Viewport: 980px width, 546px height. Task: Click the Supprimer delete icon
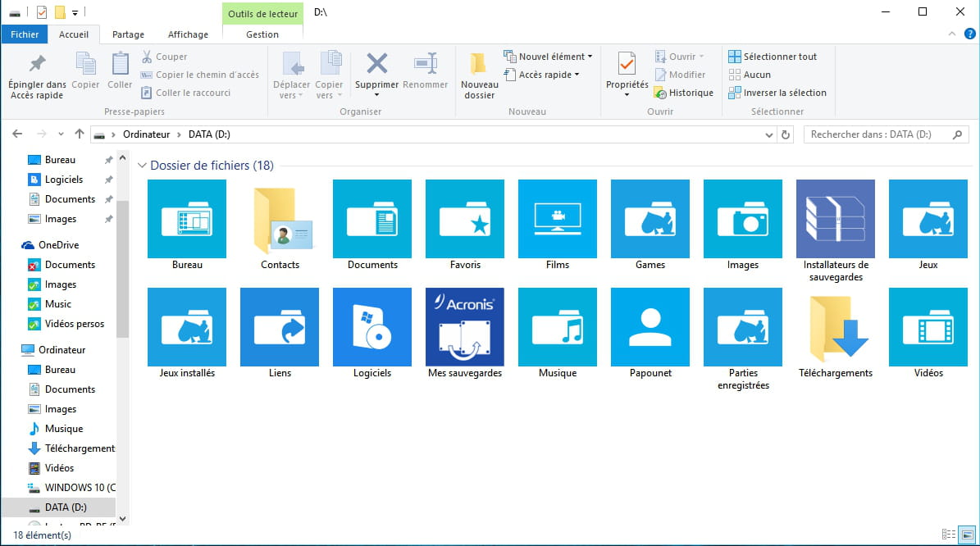[376, 64]
